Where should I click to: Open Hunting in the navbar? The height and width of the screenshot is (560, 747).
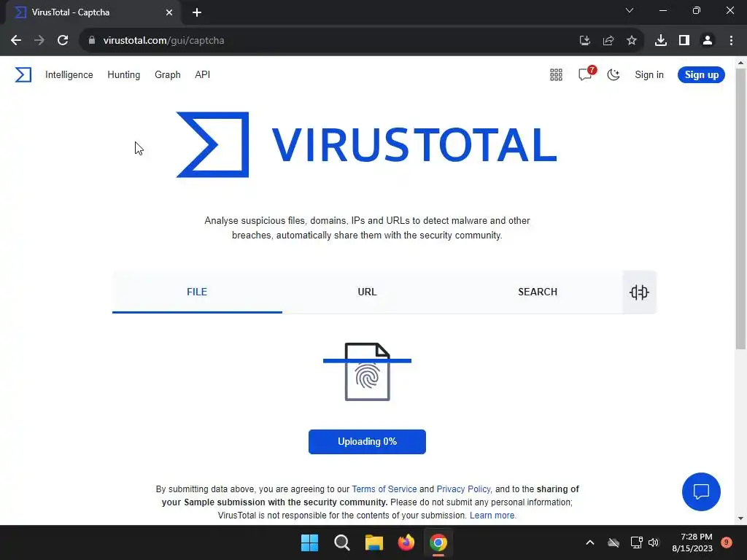coord(124,75)
